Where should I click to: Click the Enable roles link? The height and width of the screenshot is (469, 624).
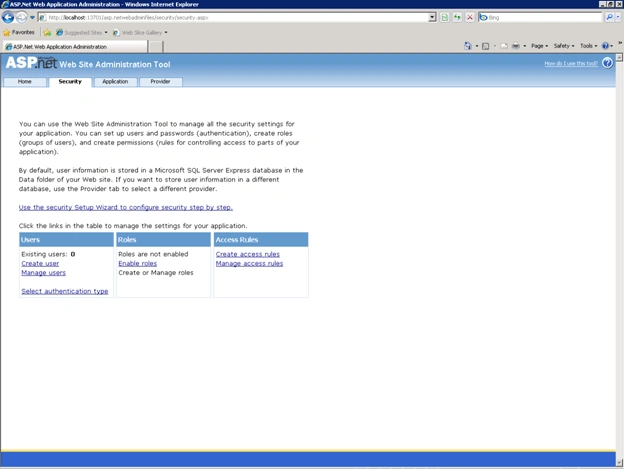pyautogui.click(x=138, y=263)
